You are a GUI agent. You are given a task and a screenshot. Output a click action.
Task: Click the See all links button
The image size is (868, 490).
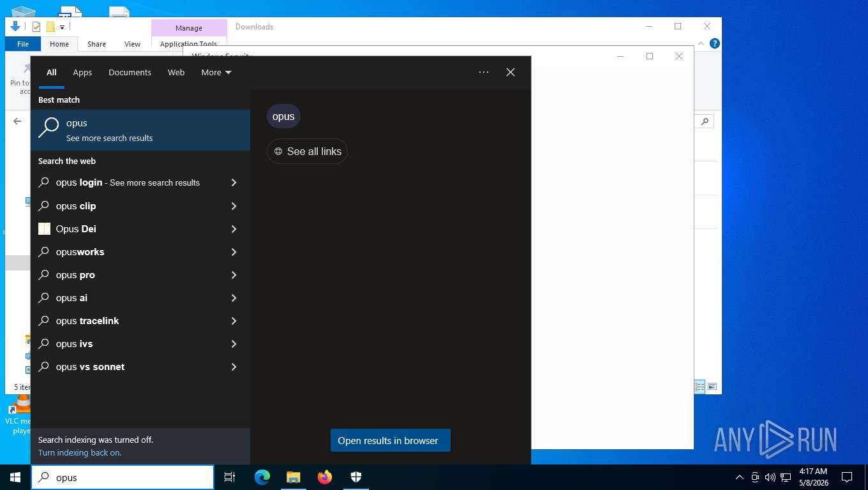coord(307,151)
